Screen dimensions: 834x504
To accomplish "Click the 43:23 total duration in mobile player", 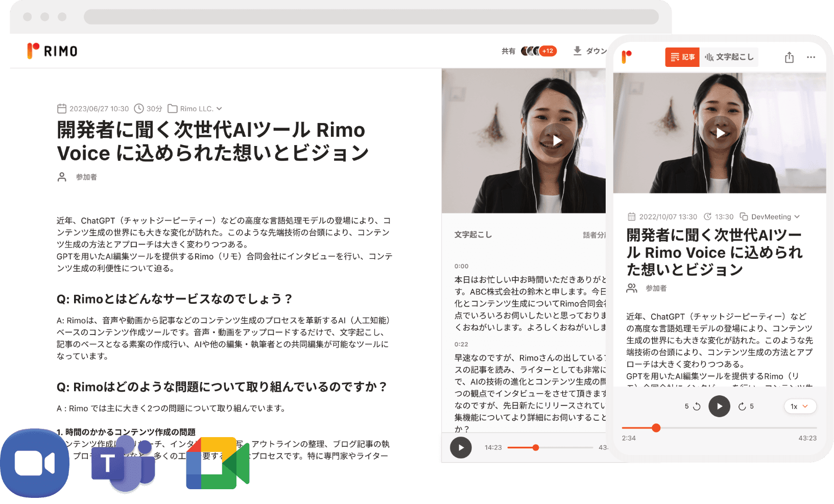I will point(807,438).
